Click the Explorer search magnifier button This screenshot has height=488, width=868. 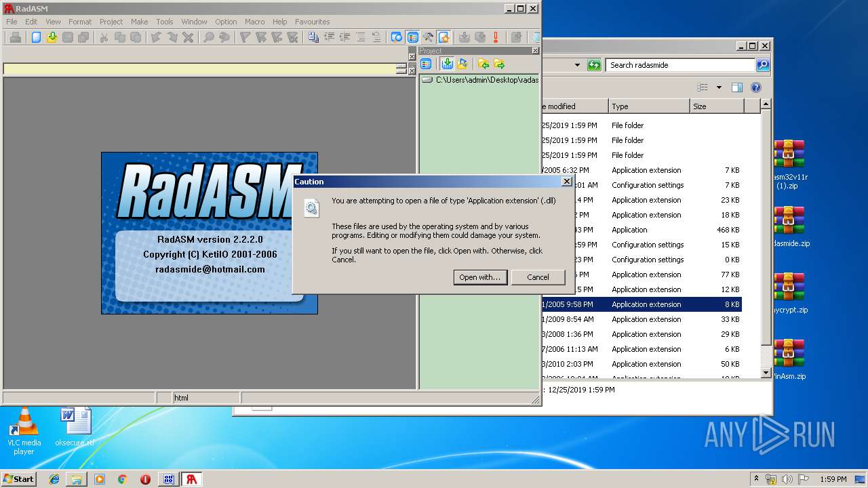click(x=763, y=65)
